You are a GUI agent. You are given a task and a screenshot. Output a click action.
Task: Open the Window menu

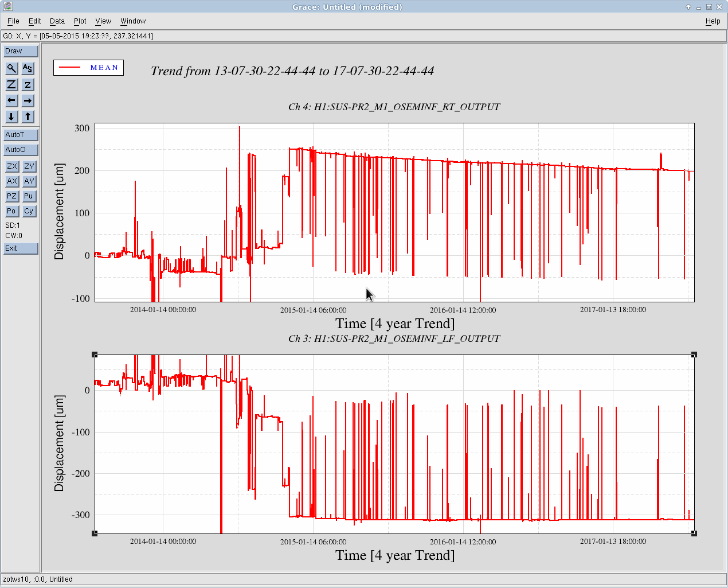(x=133, y=21)
